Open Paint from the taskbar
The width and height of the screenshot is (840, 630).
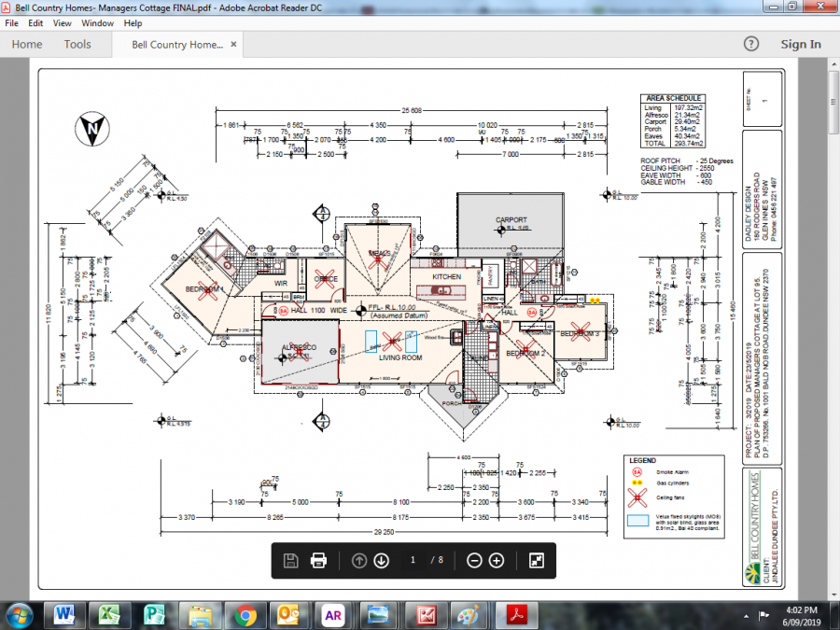(x=469, y=615)
